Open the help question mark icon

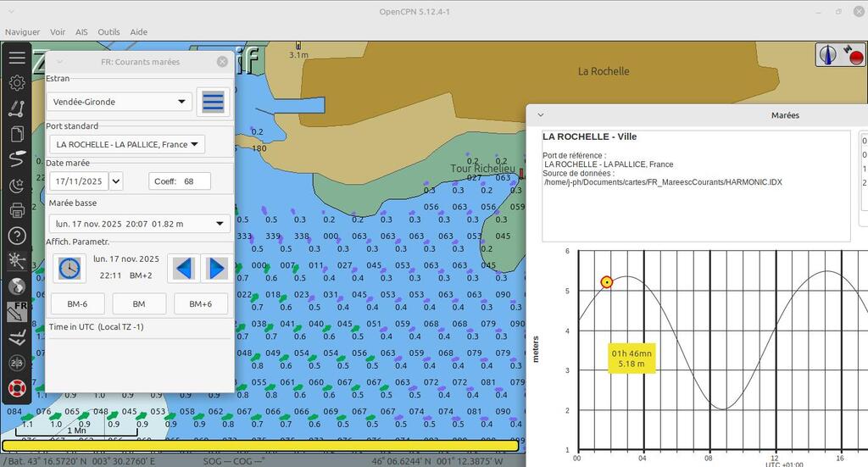(17, 236)
